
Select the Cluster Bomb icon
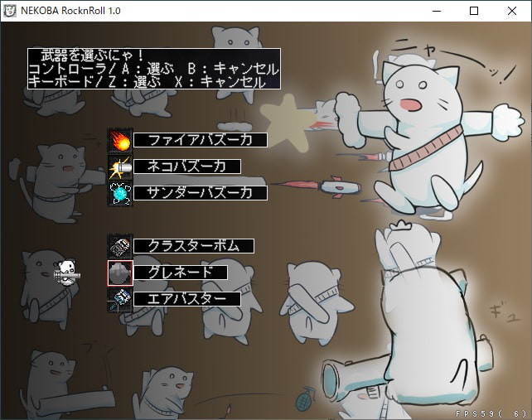120,246
